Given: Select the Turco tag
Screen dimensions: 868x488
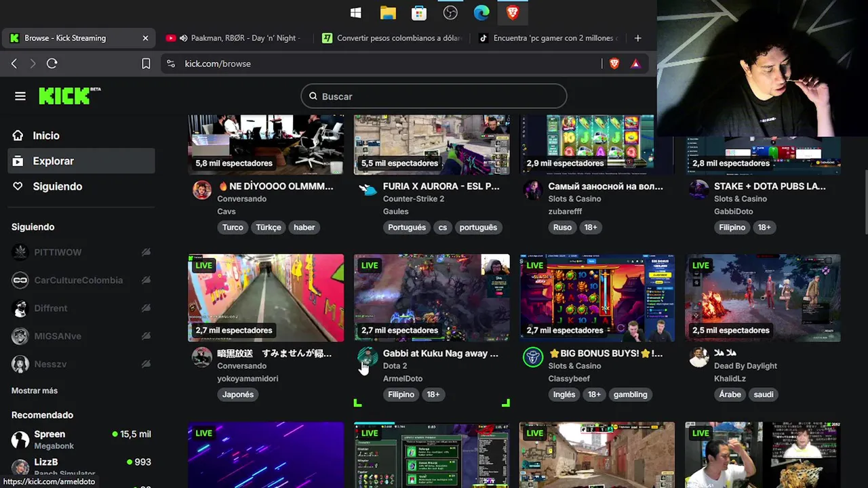Looking at the screenshot, I should (233, 228).
